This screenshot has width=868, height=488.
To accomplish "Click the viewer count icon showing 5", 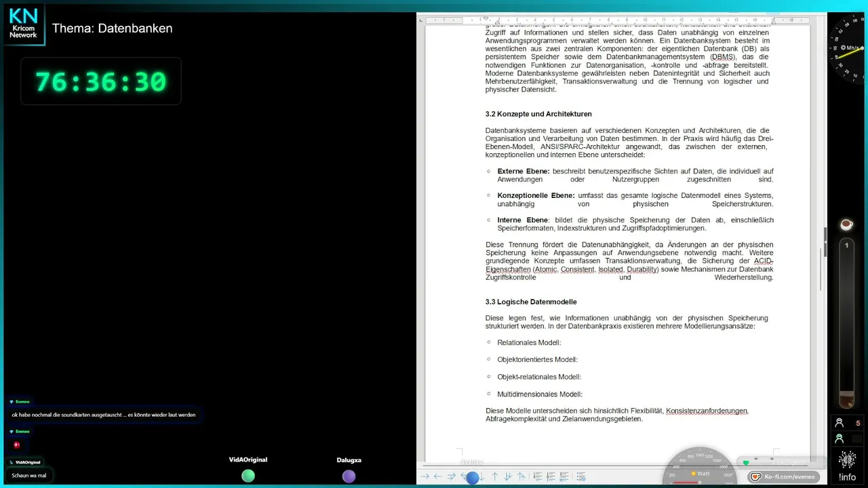I will 840,423.
